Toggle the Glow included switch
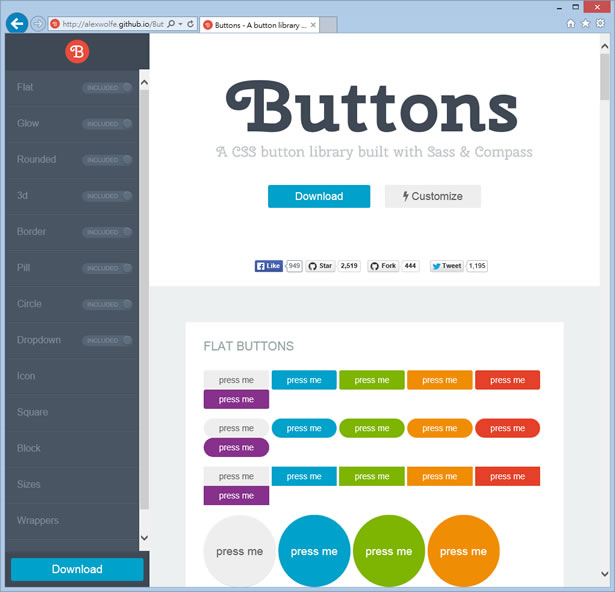 (x=107, y=124)
